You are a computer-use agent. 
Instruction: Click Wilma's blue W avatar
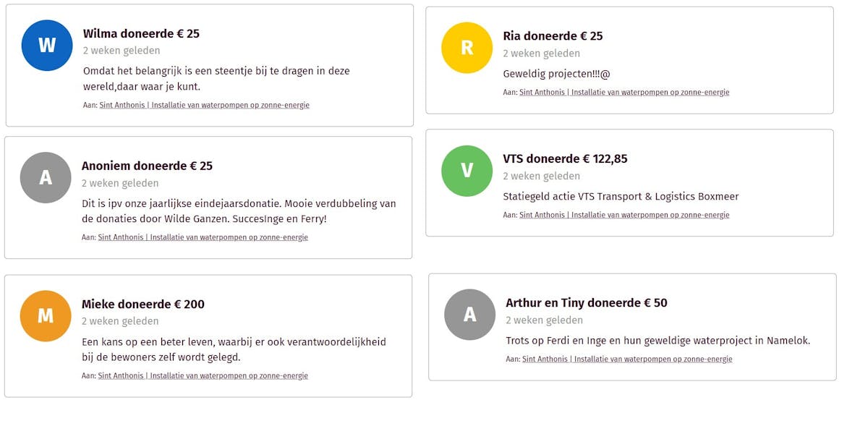47,46
